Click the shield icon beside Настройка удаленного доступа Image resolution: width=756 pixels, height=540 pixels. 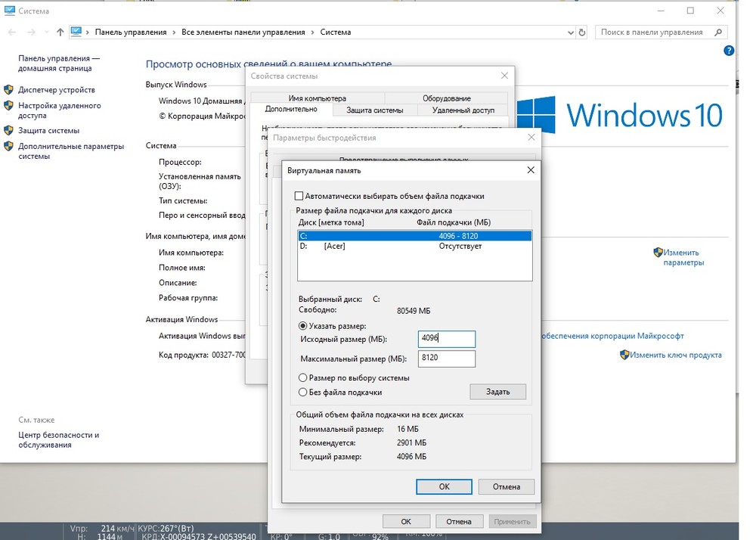click(x=8, y=106)
